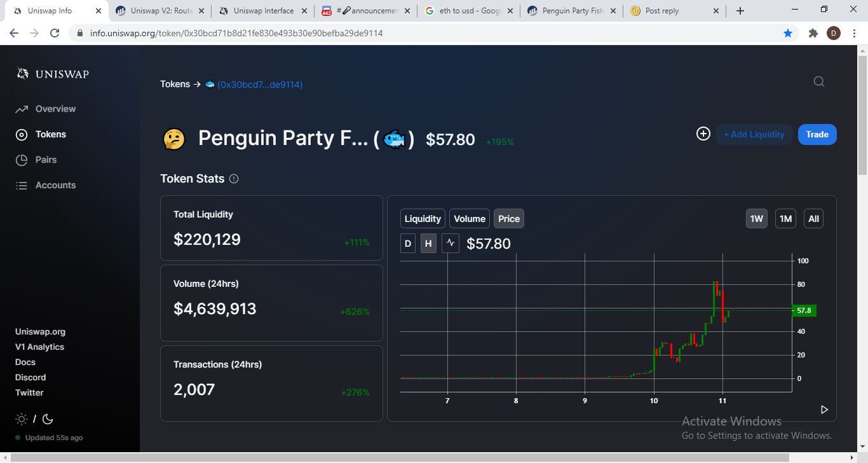Click the browser address bar URL
The height and width of the screenshot is (463, 868).
(x=236, y=33)
